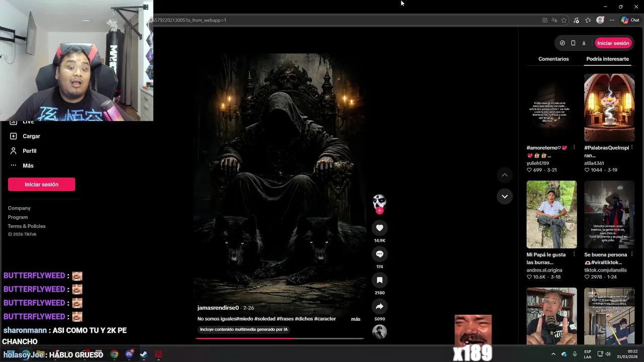Switch to the Podría interesarte tab

point(607,59)
